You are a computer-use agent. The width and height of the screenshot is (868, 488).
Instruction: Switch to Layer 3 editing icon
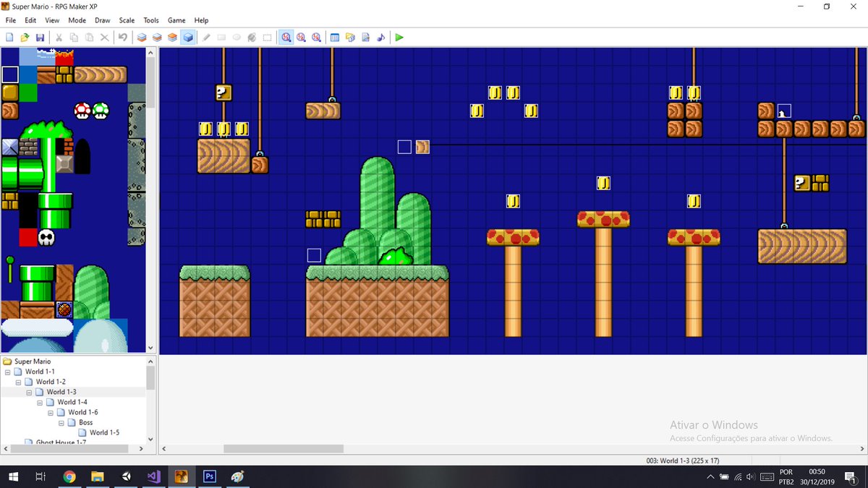pyautogui.click(x=172, y=37)
